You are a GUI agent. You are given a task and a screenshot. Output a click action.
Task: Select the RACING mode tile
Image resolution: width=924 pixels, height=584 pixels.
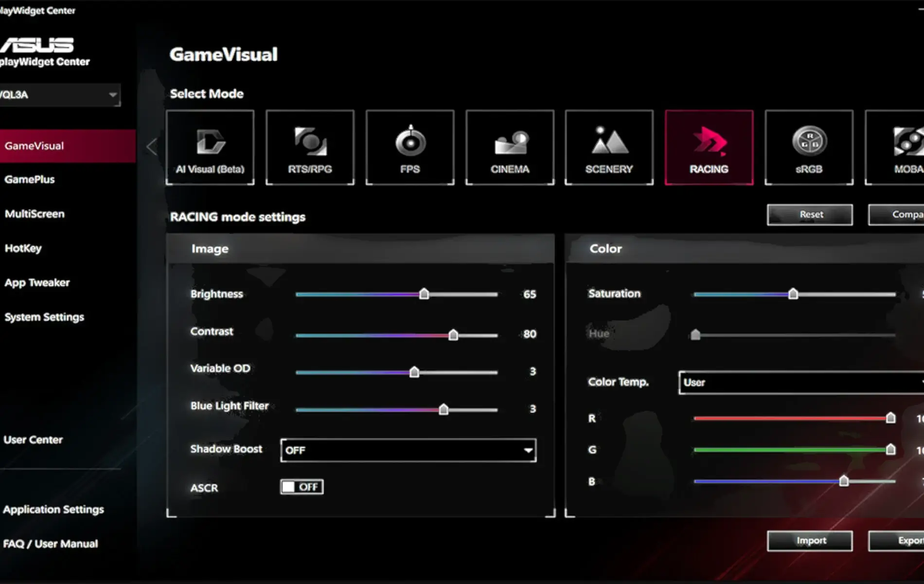[709, 147]
